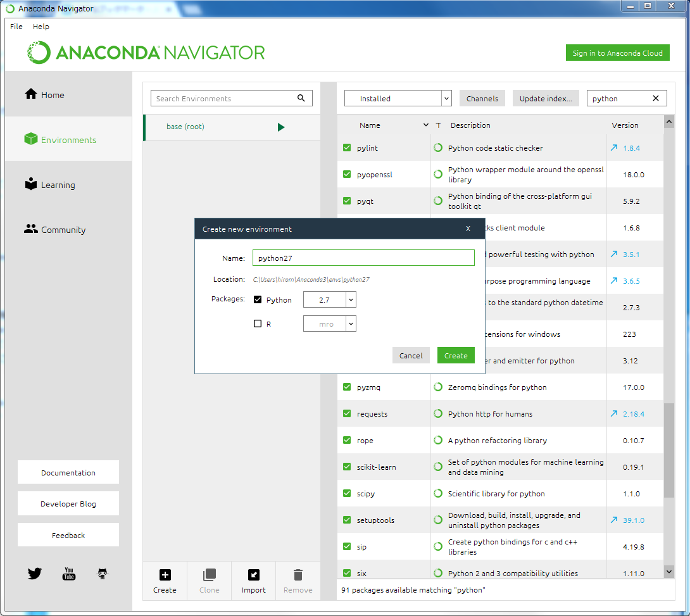
Task: Open the Feedback button
Action: point(68,535)
